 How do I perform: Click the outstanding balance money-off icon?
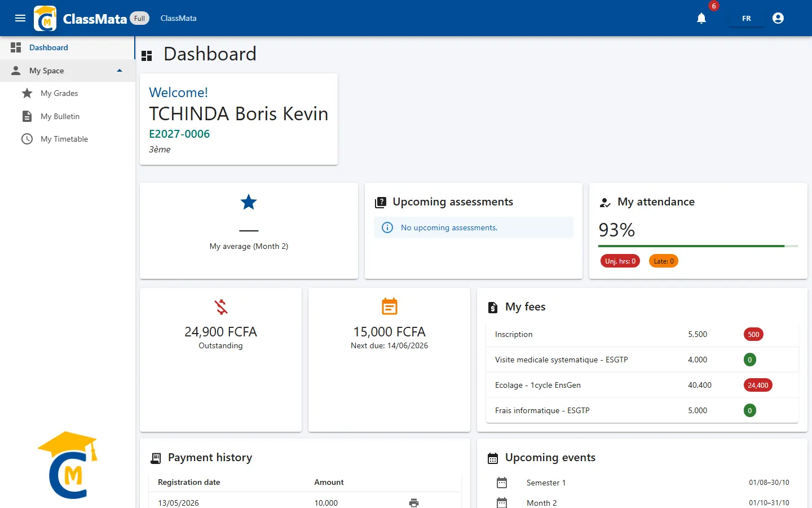point(221,307)
